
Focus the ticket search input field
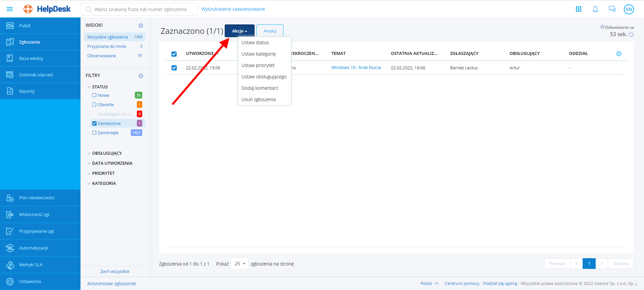pyautogui.click(x=141, y=9)
